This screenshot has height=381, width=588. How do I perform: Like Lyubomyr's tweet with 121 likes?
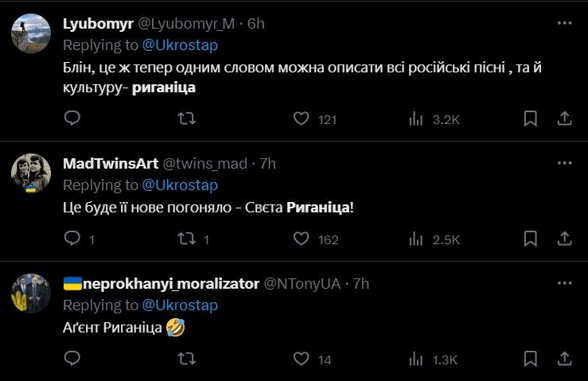tap(302, 119)
